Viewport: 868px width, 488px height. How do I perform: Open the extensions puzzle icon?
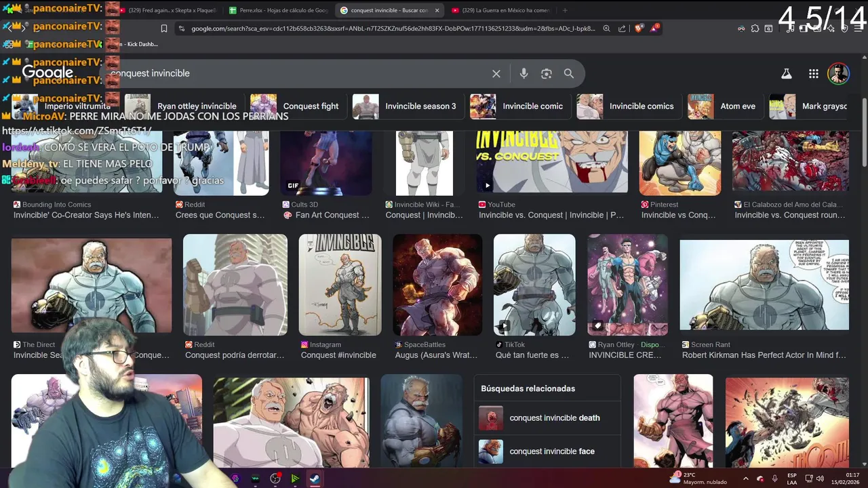point(755,28)
